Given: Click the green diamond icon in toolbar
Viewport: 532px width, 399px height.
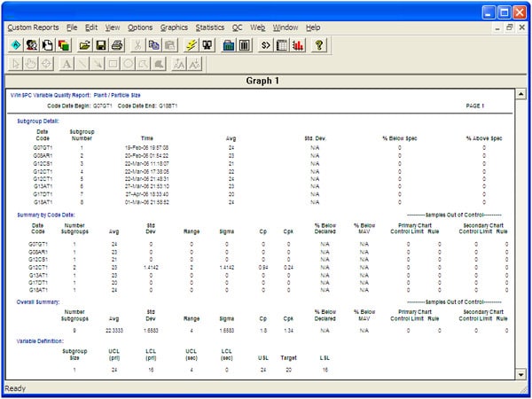Looking at the screenshot, I should 15,44.
